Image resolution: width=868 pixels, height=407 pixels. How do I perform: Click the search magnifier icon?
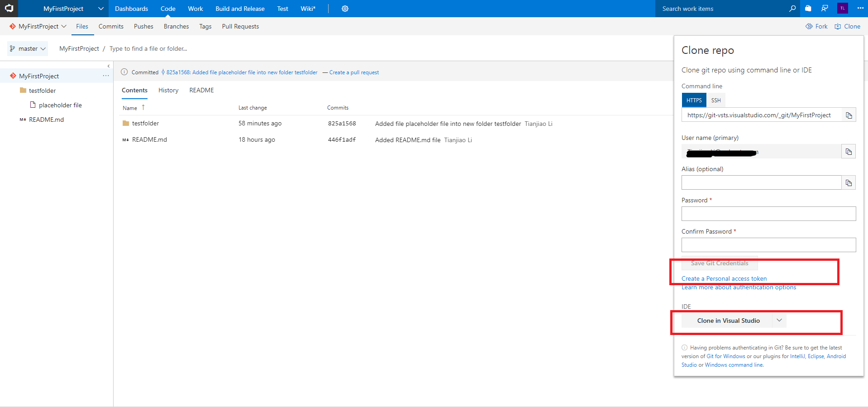tap(792, 9)
